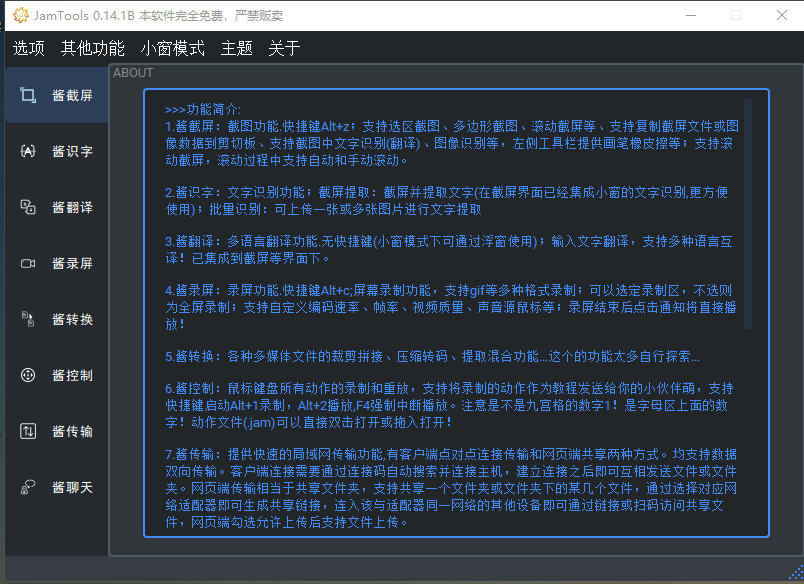This screenshot has width=804, height=584.
Task: Open the 其他功能 menu
Action: coord(92,48)
